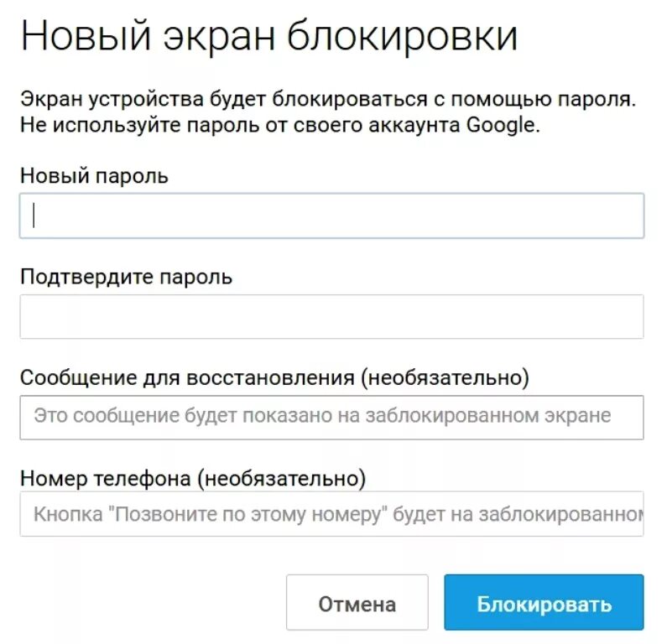Click the description line starting "Не используйте"
Viewport: 667px width, 644px height.
[x=277, y=126]
